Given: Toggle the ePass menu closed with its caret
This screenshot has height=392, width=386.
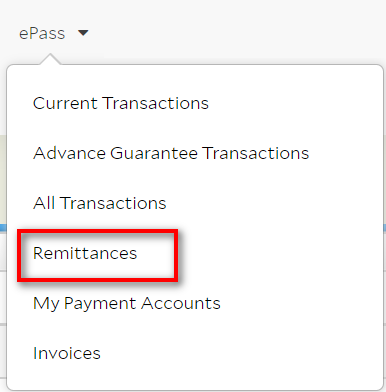Looking at the screenshot, I should (83, 33).
